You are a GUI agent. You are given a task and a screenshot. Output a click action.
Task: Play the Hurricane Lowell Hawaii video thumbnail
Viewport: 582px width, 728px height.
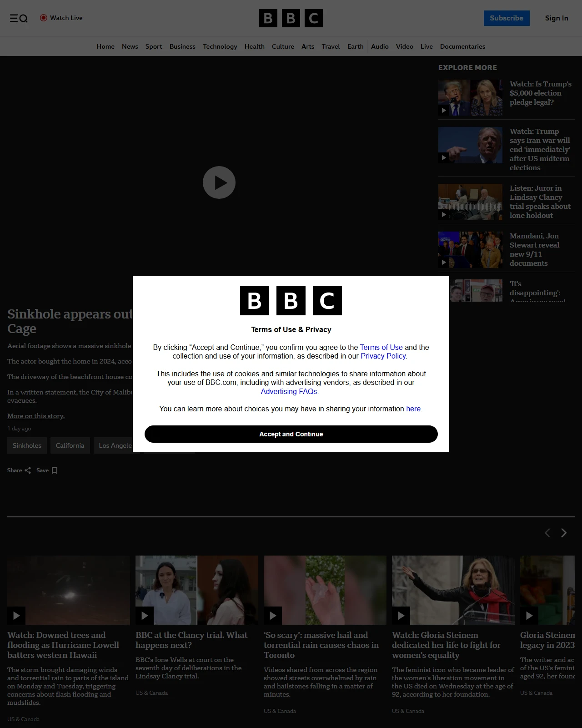click(69, 590)
